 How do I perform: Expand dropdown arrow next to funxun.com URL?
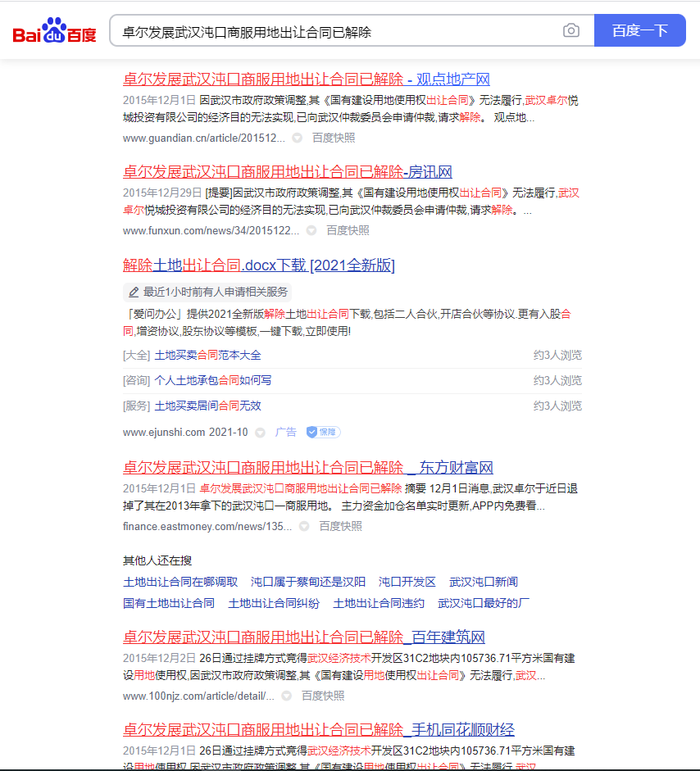tap(311, 230)
